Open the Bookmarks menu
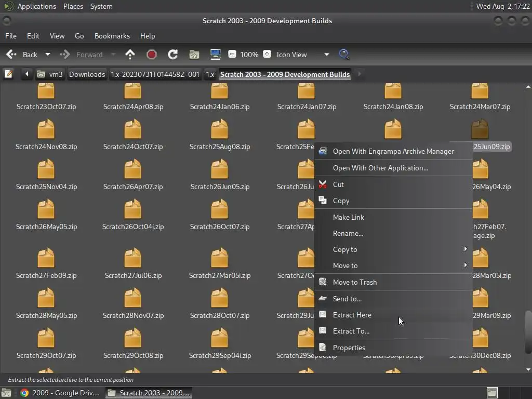 tap(112, 36)
